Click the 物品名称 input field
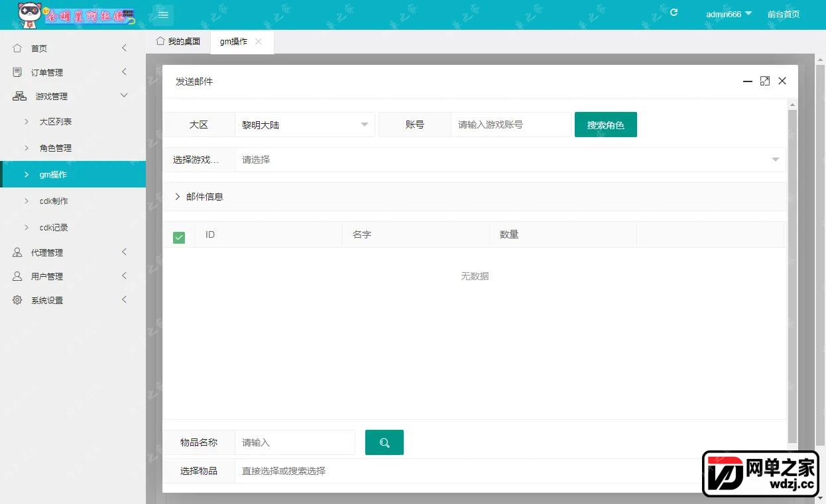Screen dimensions: 826x504 point(295,442)
